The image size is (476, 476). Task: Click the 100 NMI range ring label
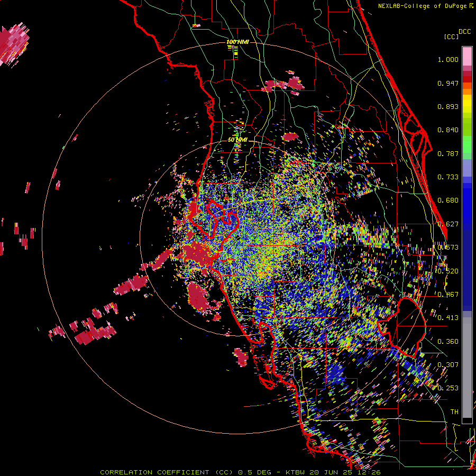tap(237, 42)
